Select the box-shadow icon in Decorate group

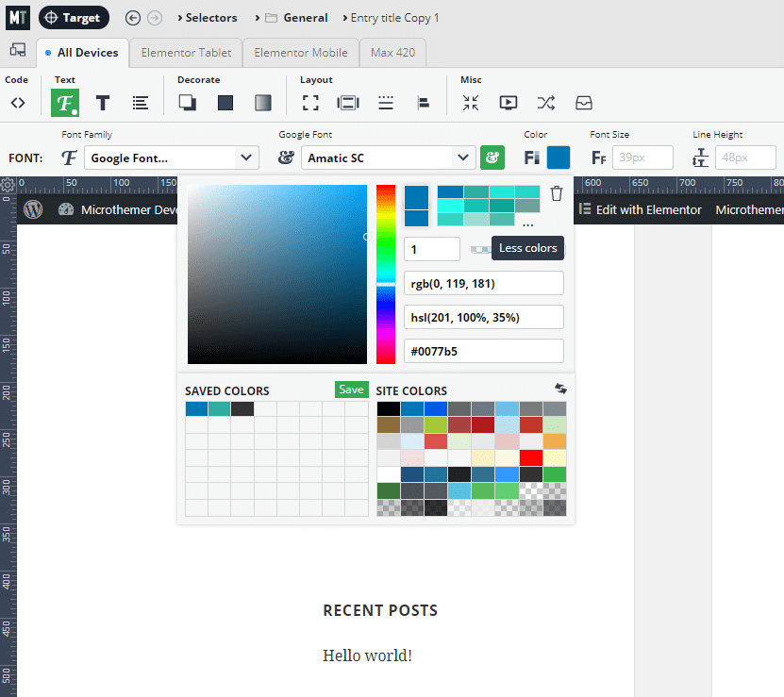click(x=186, y=103)
